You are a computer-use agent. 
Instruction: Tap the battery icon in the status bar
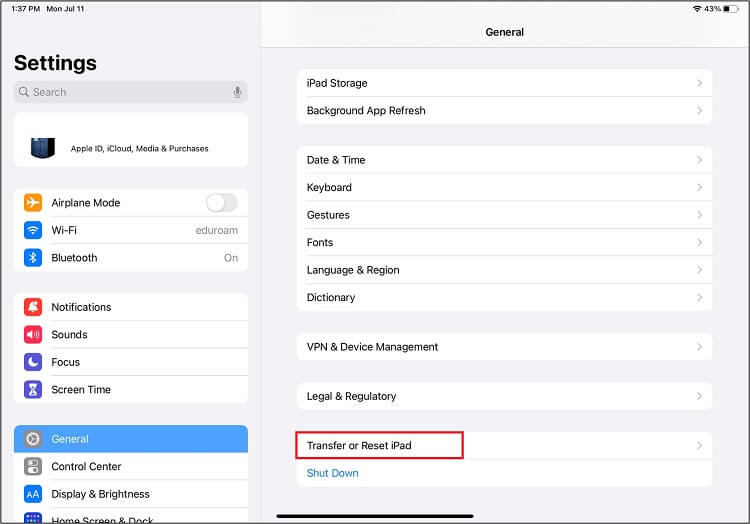pos(730,9)
